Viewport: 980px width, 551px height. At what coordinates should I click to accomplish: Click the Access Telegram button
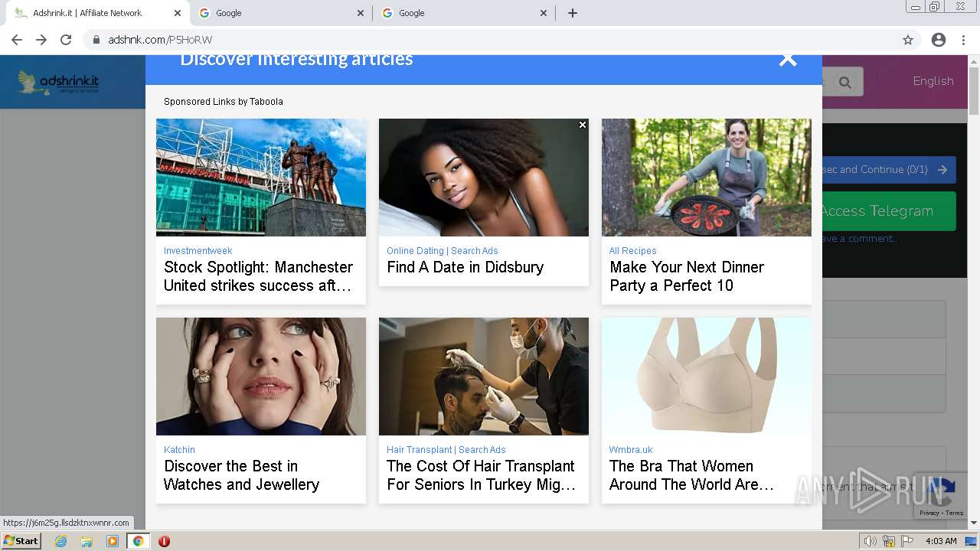pos(888,211)
